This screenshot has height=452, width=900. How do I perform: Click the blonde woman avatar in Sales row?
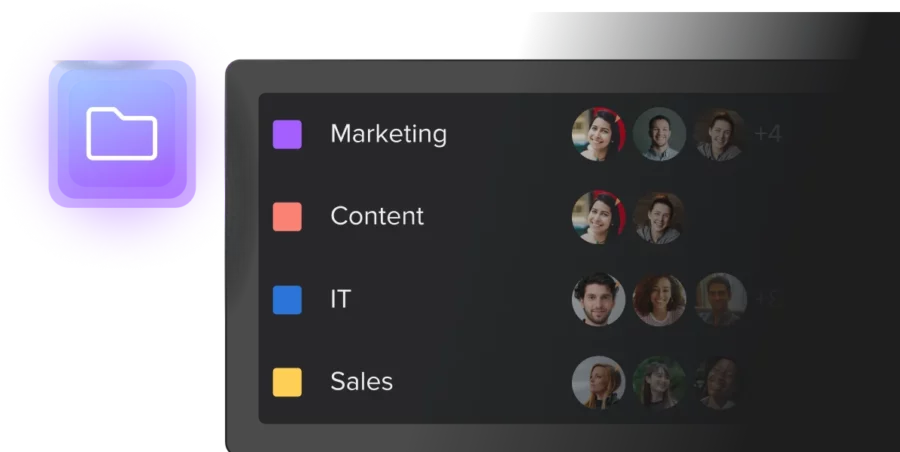599,383
